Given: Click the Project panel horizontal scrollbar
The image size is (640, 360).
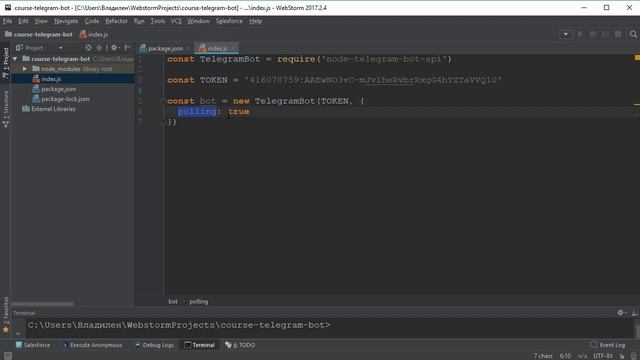Looking at the screenshot, I should click(x=43, y=304).
